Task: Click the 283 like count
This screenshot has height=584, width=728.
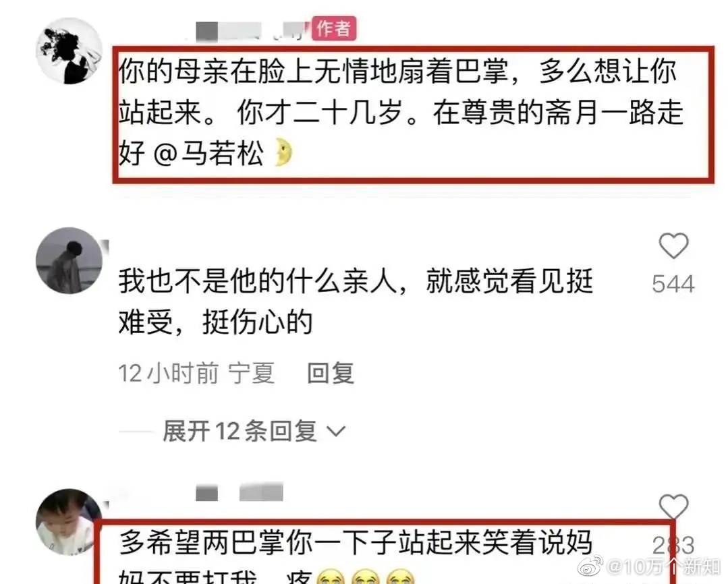Action: coord(673,545)
